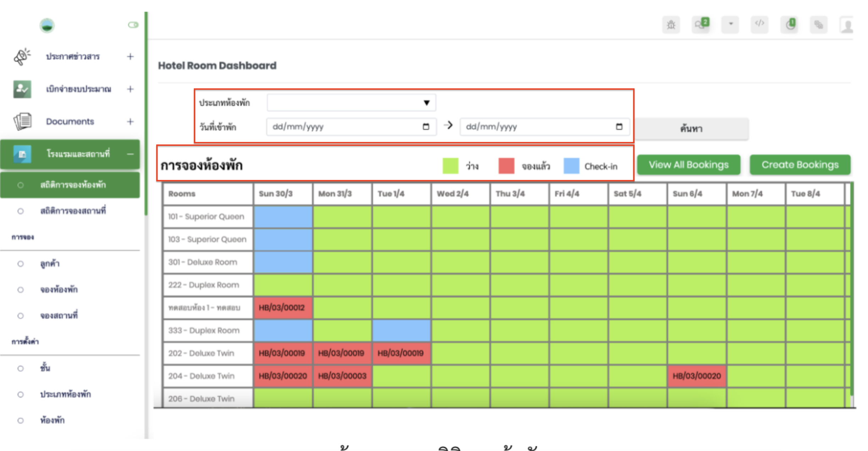Click the bug report icon in top bar

coord(671,25)
